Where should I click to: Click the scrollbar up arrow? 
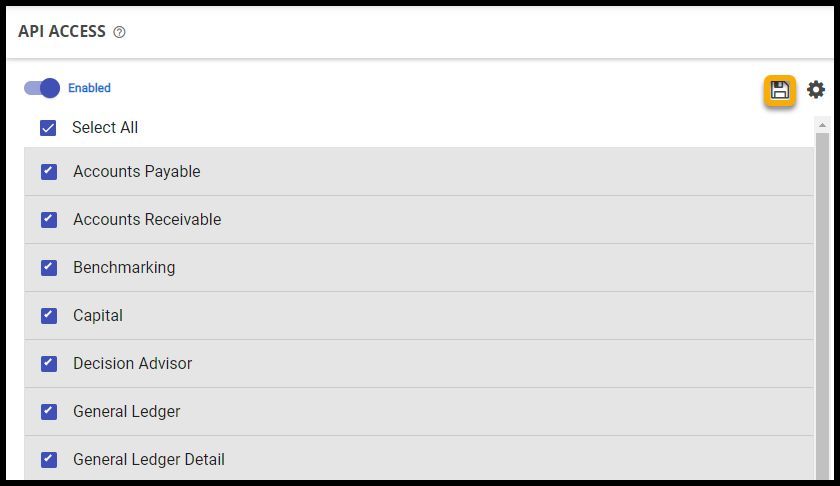click(822, 125)
